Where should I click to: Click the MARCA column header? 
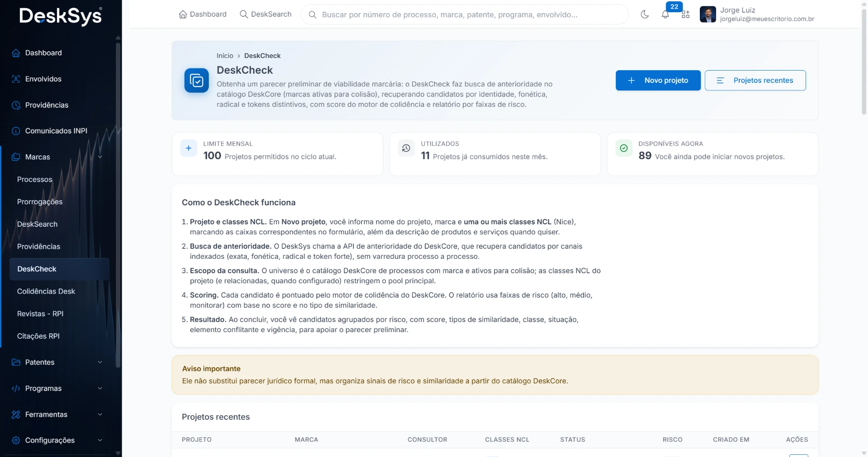(307, 440)
